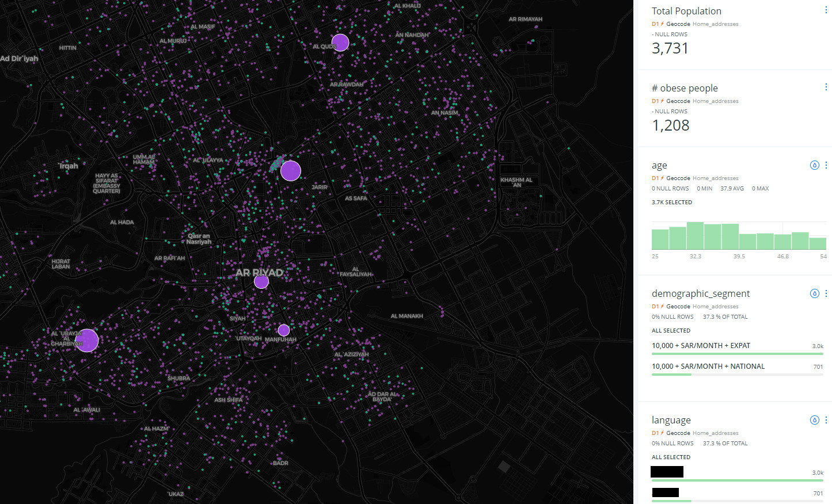Open the language widget three-dot menu

[x=826, y=420]
